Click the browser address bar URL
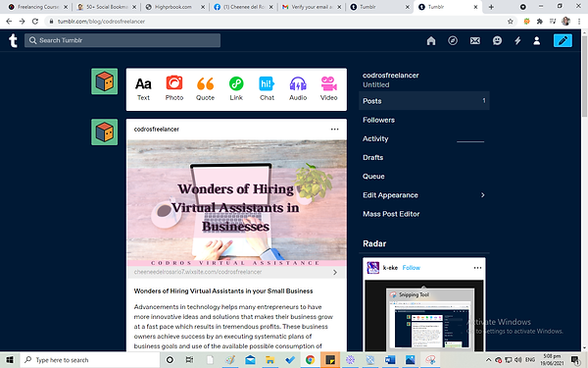The image size is (588, 368). [101, 22]
